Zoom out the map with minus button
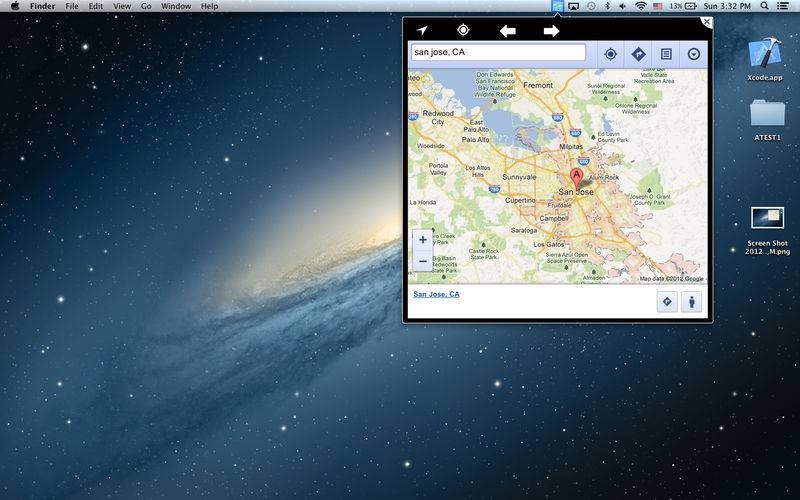The image size is (800, 500). tap(422, 261)
